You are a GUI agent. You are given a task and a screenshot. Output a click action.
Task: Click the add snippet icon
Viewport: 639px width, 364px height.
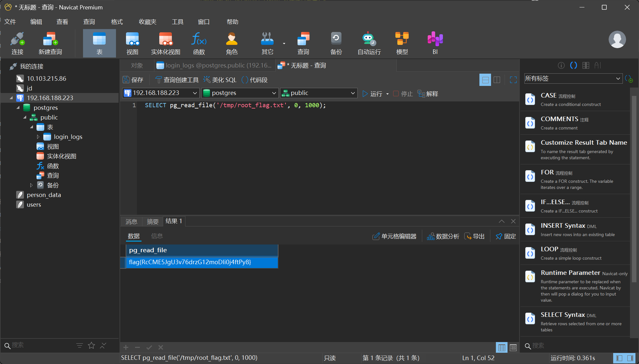(629, 79)
